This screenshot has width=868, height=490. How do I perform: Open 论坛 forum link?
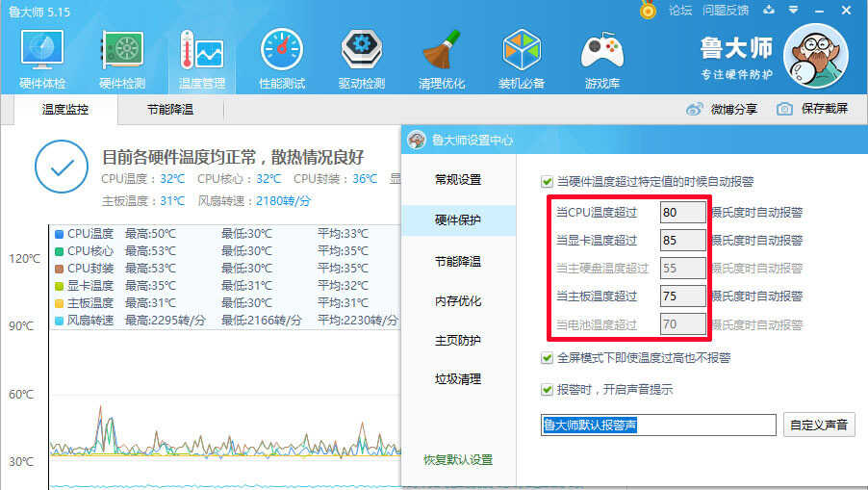click(x=680, y=10)
